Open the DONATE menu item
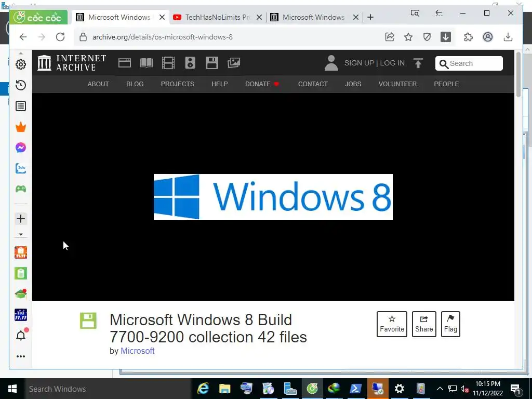Image resolution: width=532 pixels, height=399 pixels. [x=262, y=84]
